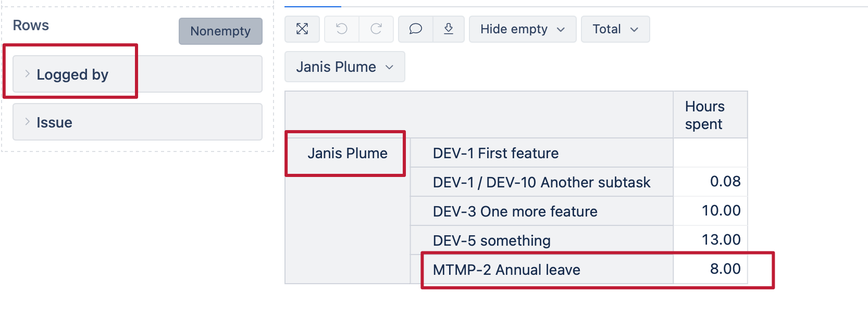Expand the Issue dimension chevron
Image resolution: width=868 pixels, height=330 pixels.
[28, 122]
